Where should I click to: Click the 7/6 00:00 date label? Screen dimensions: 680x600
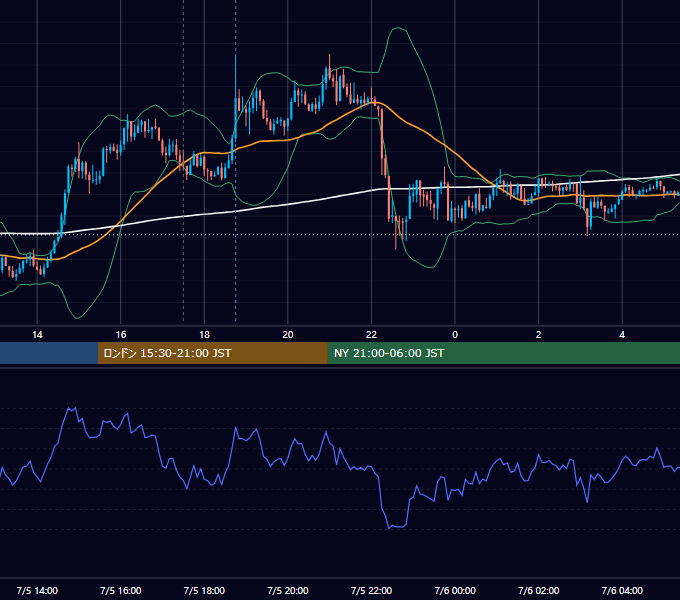pos(455,590)
